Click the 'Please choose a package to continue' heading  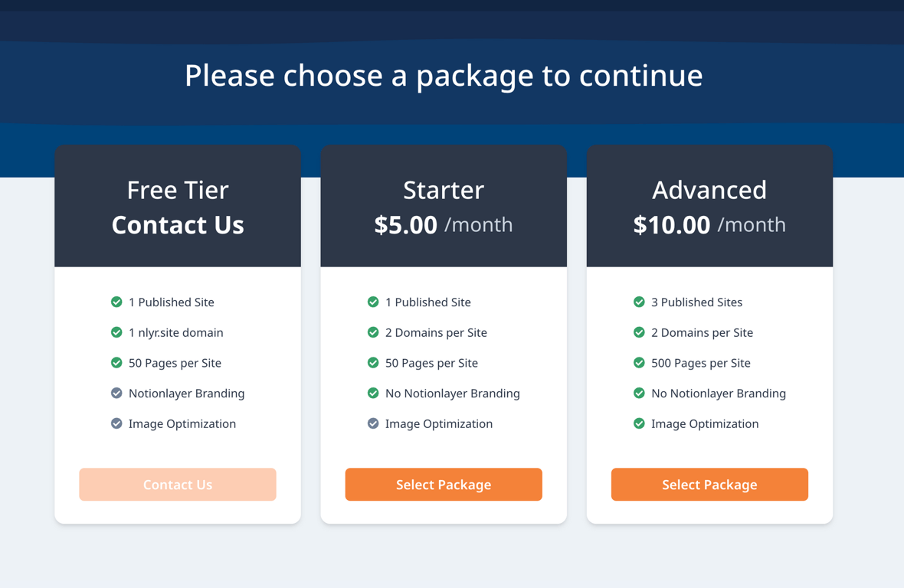click(444, 75)
